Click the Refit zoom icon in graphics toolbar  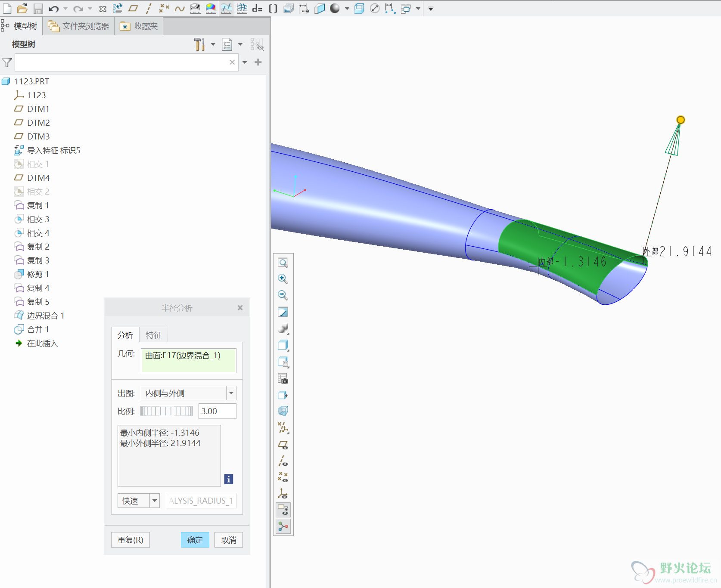(x=283, y=263)
